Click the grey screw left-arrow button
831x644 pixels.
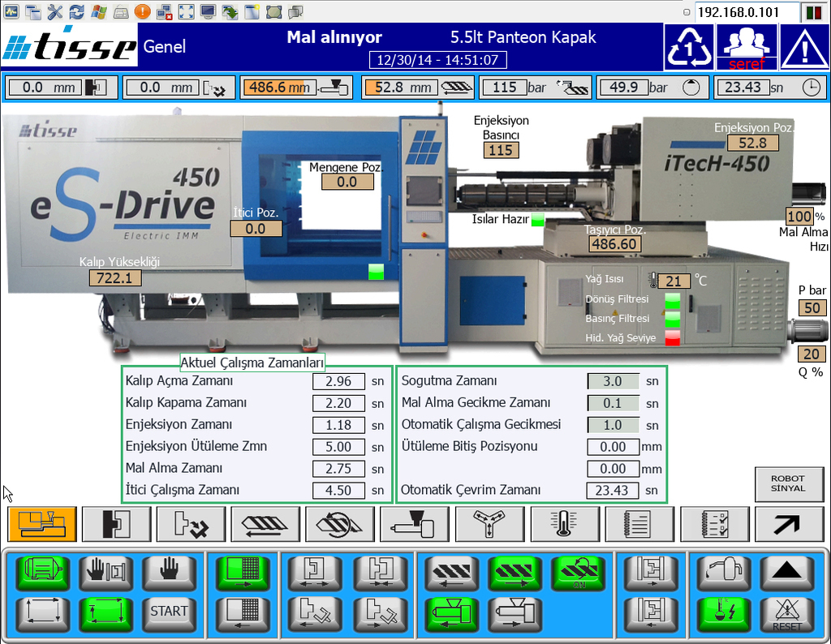451,572
